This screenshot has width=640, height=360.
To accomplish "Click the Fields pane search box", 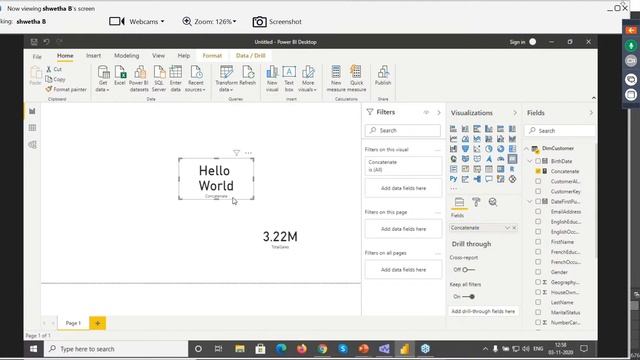I will pyautogui.click(x=560, y=131).
